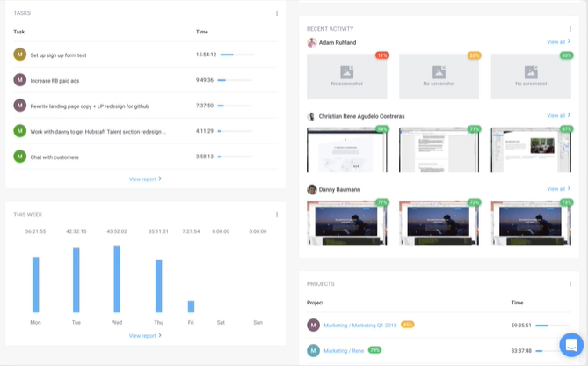Select task Rewrite landing page copy + LP redesign

click(x=90, y=106)
